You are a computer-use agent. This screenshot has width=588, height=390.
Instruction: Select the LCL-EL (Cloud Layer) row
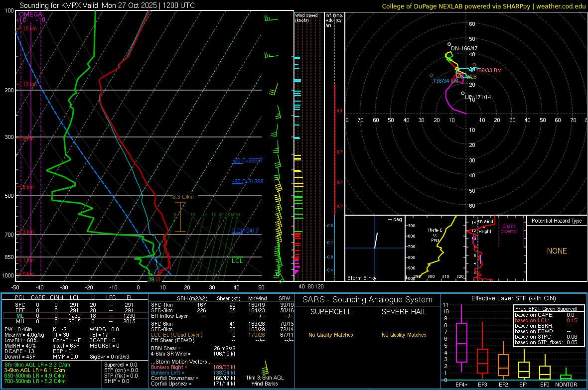[x=222, y=335]
